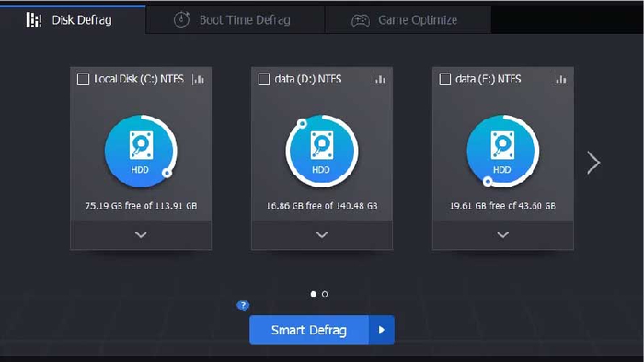Expand options under data (F:) card
Screen dimensions: 644x362
[503, 235]
